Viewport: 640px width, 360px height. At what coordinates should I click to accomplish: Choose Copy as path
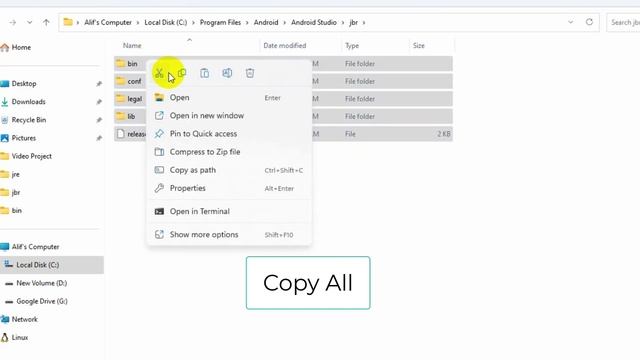(229, 170)
